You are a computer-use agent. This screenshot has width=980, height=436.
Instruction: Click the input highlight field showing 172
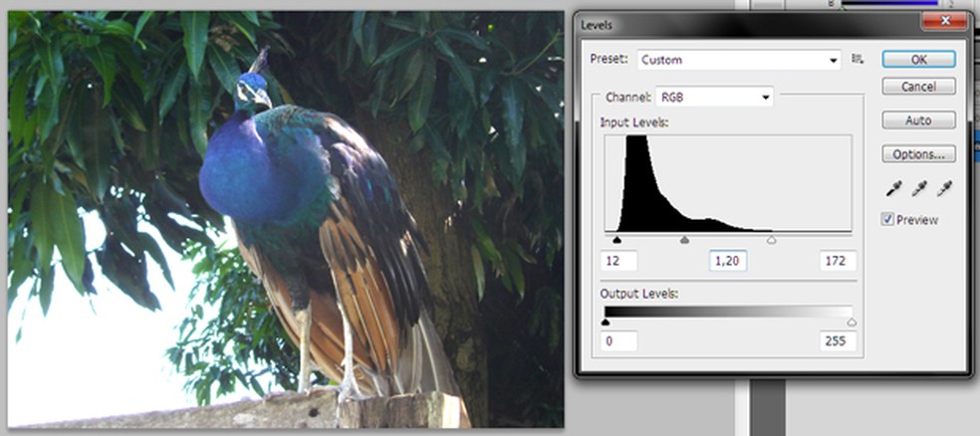coord(839,261)
